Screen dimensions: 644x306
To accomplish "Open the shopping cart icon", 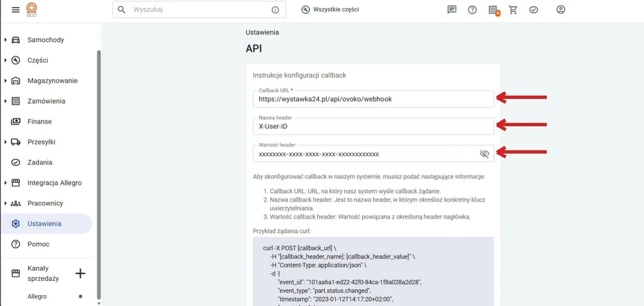I will click(x=513, y=9).
